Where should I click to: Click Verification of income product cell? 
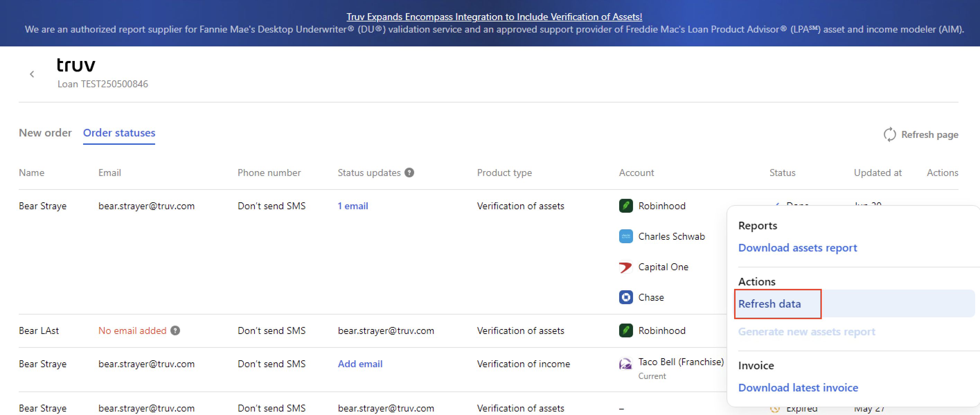click(524, 364)
